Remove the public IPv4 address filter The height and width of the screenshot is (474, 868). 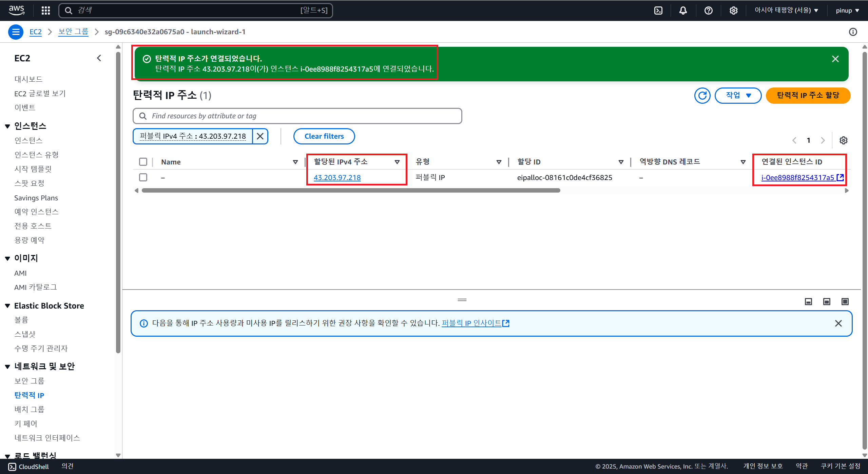coord(260,136)
